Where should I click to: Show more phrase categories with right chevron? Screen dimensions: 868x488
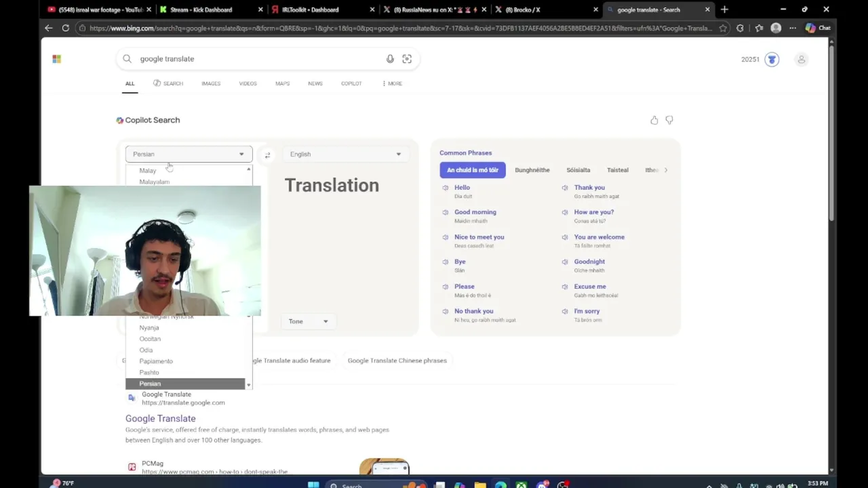[x=665, y=170]
